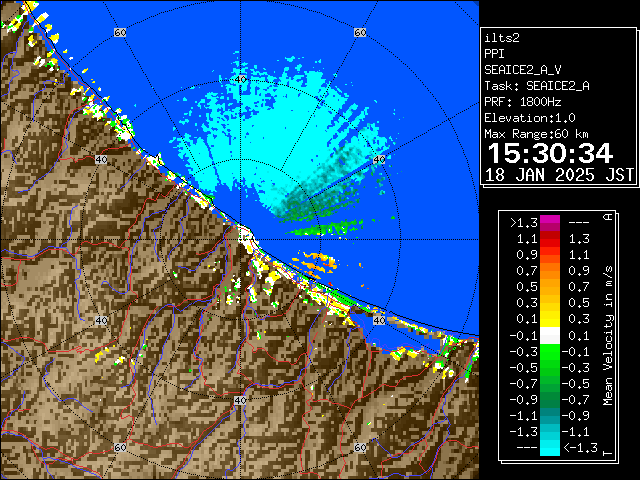Click the '60' range label in the upper-left map
The image size is (640, 480).
click(x=120, y=32)
